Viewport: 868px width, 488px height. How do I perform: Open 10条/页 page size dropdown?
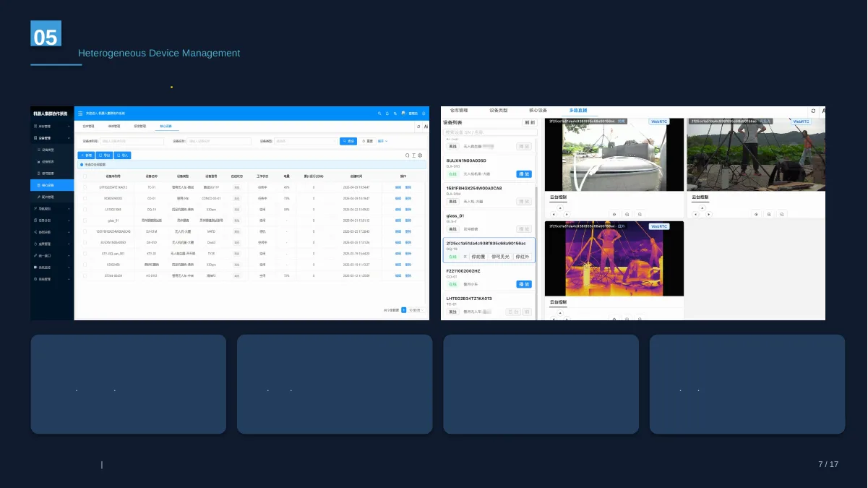click(x=416, y=309)
